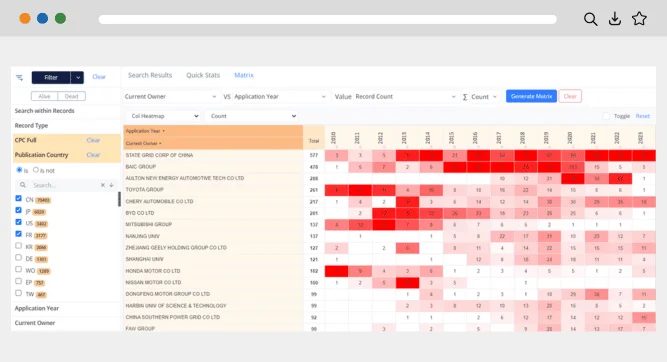Viewport: 667px width, 362px height.
Task: Click the HONDA MOTOR CO LTD row label
Action: (153, 271)
